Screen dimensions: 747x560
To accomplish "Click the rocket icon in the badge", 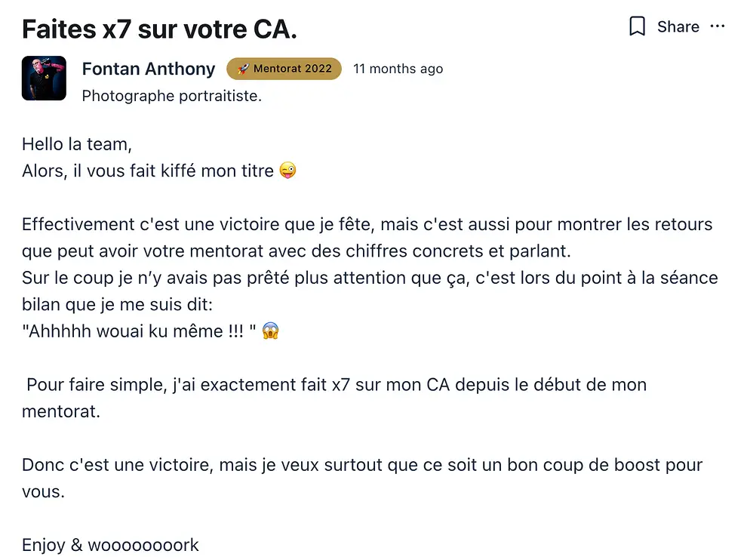I will pos(243,69).
